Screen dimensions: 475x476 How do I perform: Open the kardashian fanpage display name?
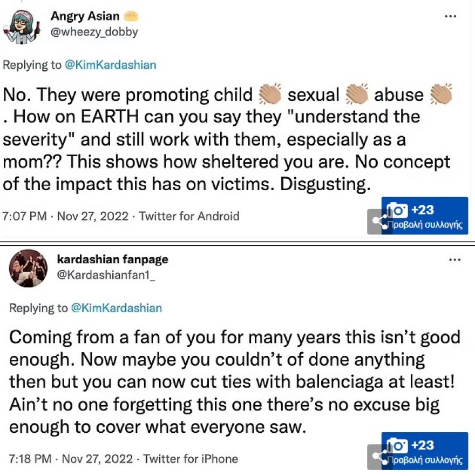(112, 259)
